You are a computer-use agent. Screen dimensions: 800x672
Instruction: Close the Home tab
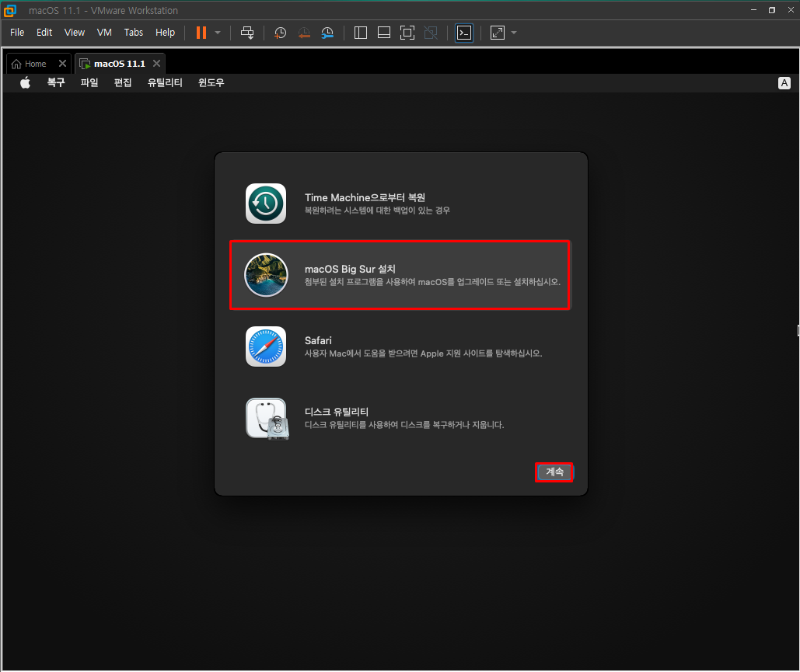click(62, 63)
